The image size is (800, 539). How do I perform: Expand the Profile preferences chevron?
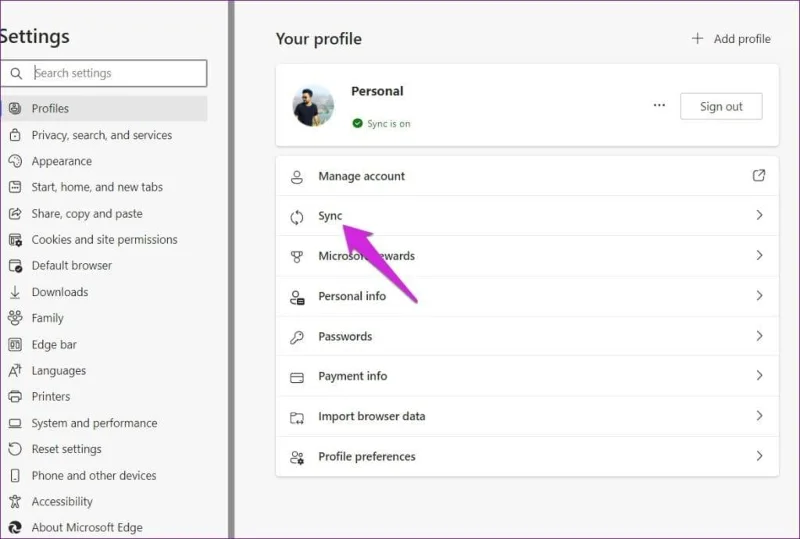[759, 456]
